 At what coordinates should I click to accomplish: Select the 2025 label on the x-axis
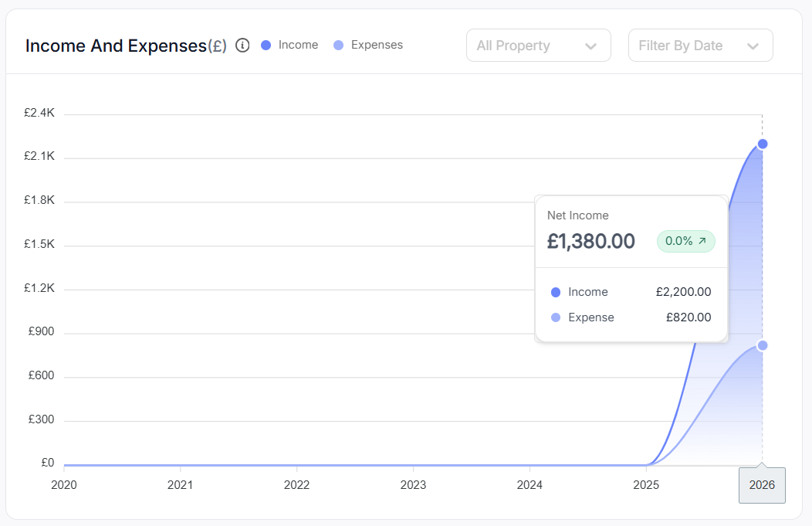(x=645, y=485)
